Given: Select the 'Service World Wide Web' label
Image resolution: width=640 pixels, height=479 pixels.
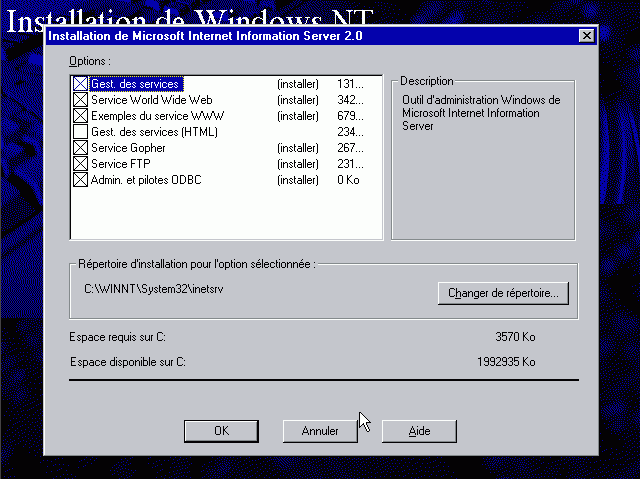Looking at the screenshot, I should pos(151,100).
